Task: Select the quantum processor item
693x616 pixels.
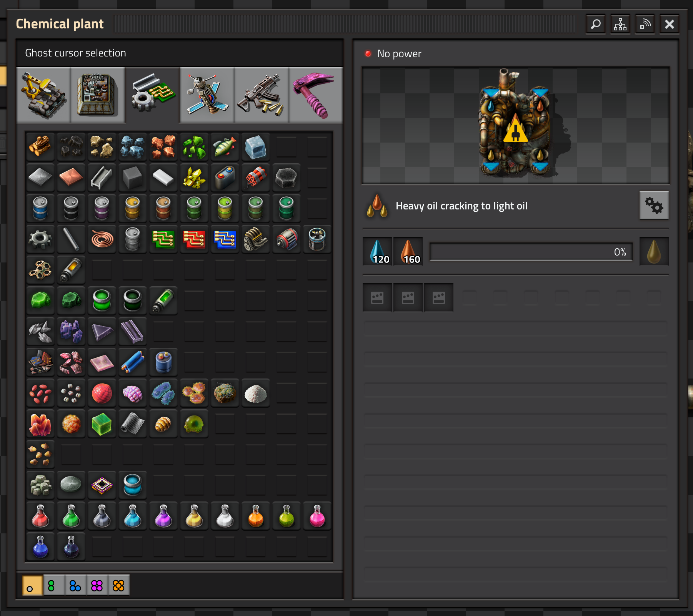Action: pos(102,485)
